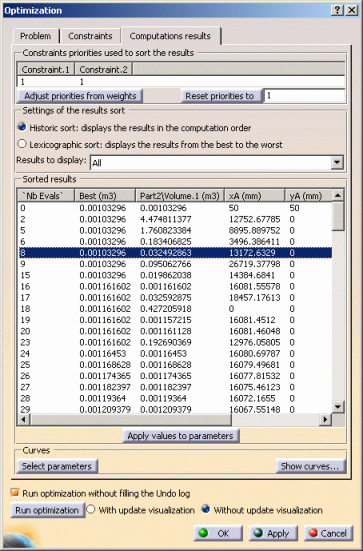Open the Constraints tab
This screenshot has height=551, width=363.
[90, 36]
